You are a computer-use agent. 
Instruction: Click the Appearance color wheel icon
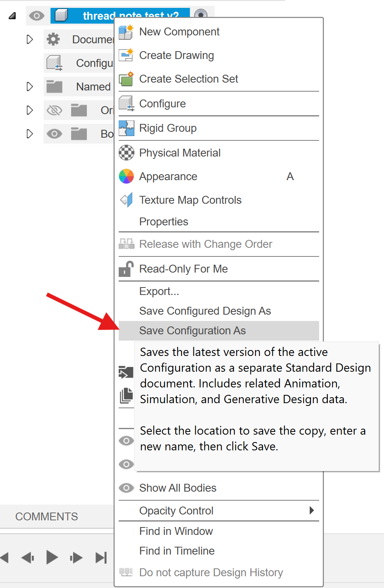point(127,176)
